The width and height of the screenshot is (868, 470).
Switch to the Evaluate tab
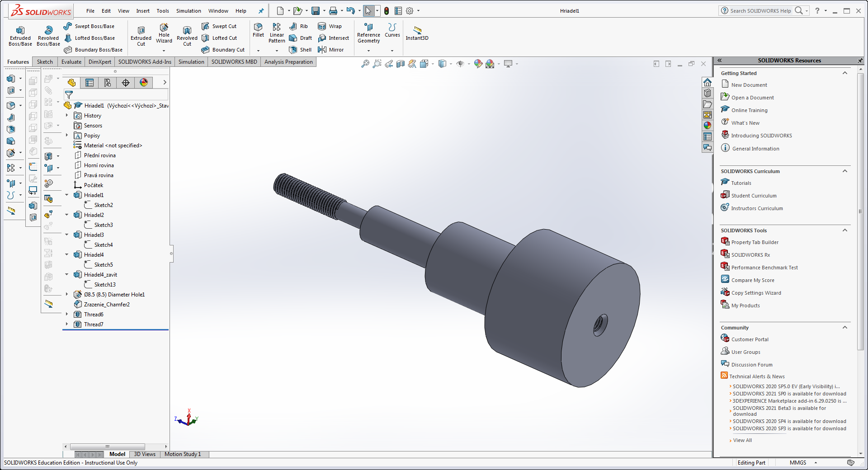tap(71, 62)
